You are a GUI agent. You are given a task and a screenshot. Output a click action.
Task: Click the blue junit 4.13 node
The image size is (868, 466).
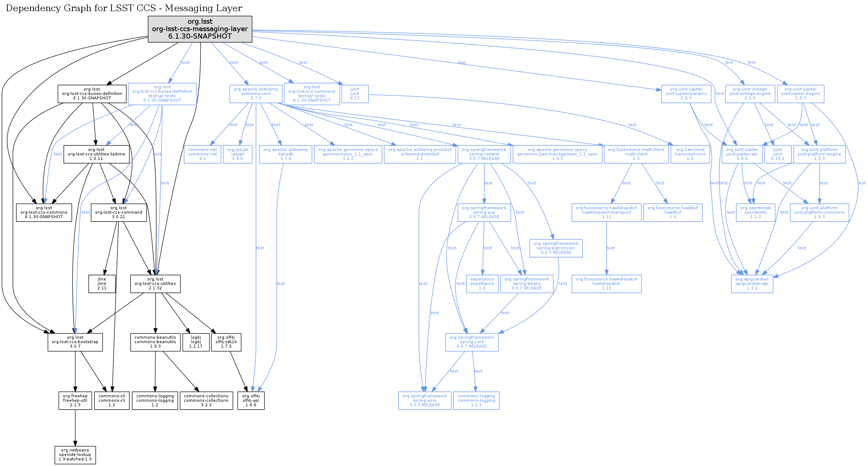(355, 94)
